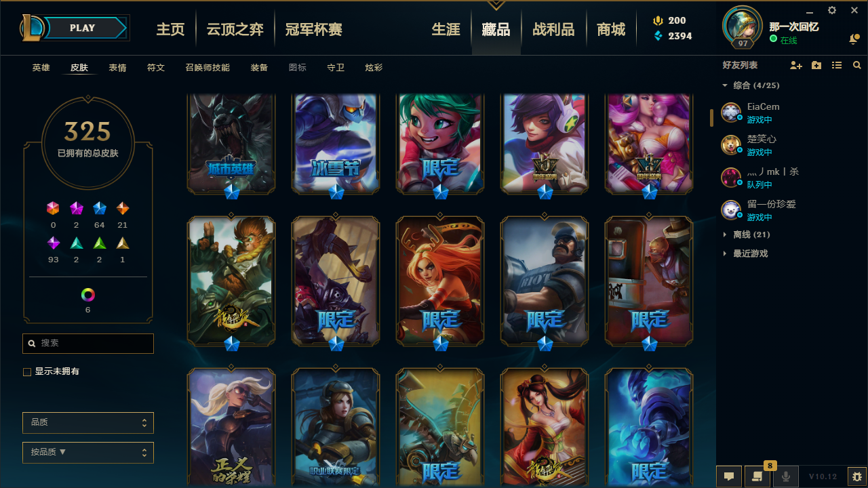The image size is (868, 488).
Task: Open the friends list sort options icon
Action: (x=837, y=65)
